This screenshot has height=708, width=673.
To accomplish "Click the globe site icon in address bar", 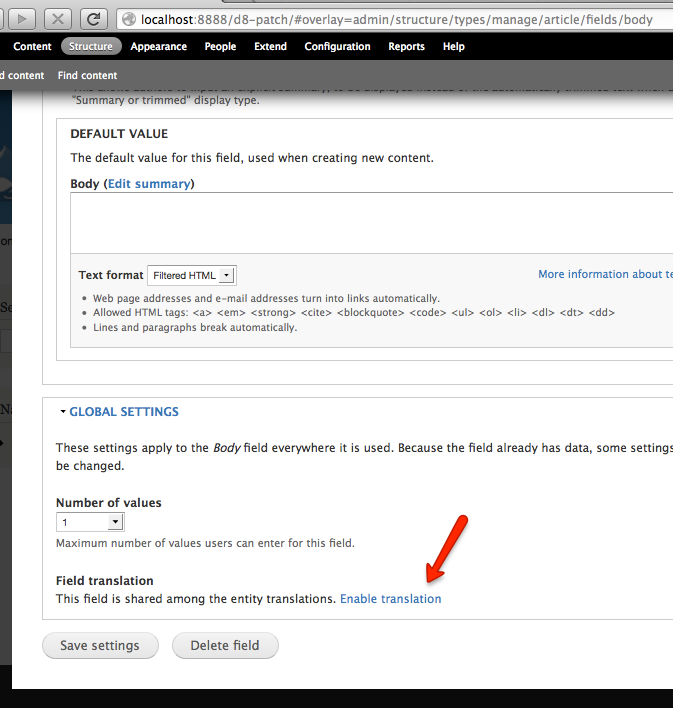I will tap(129, 19).
